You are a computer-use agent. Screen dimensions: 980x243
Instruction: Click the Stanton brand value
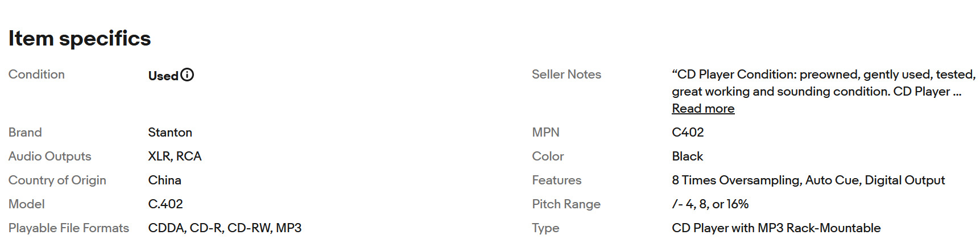point(170,133)
